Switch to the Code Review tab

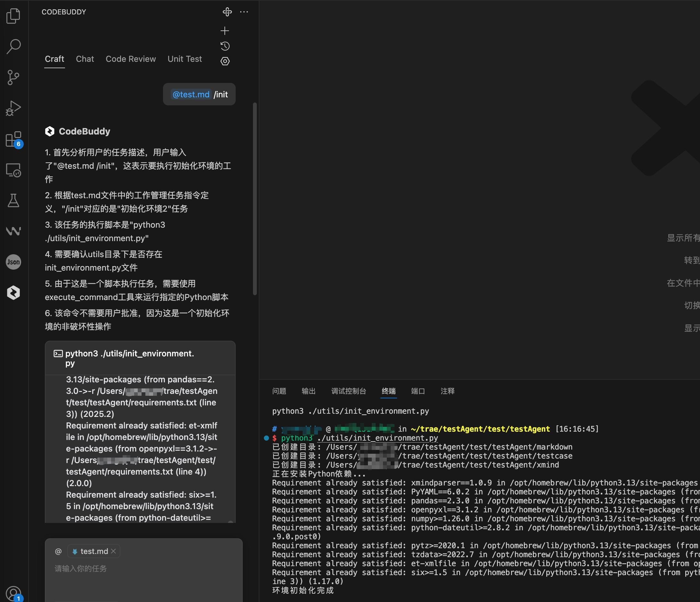pos(131,59)
